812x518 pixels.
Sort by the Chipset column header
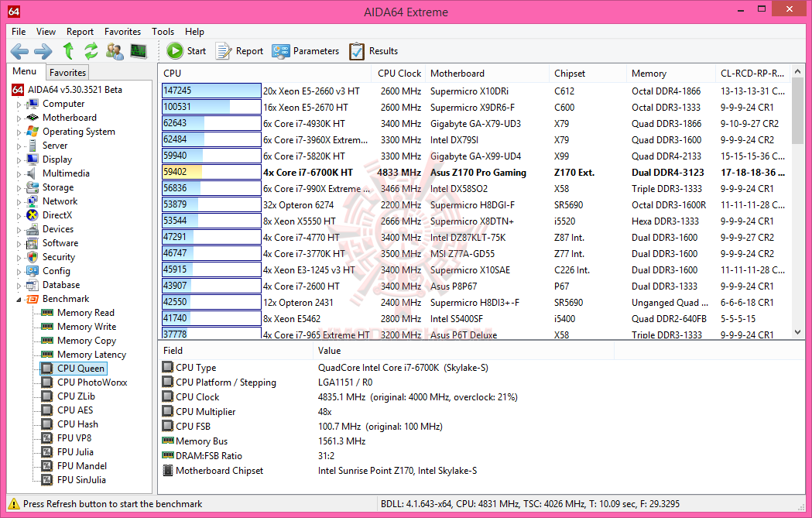coord(588,73)
